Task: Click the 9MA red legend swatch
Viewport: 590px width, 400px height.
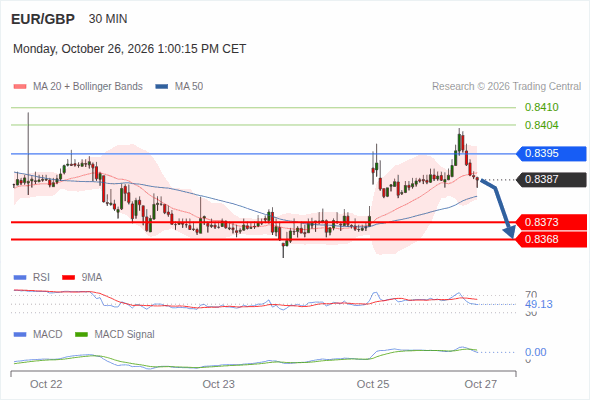Action: (x=68, y=278)
